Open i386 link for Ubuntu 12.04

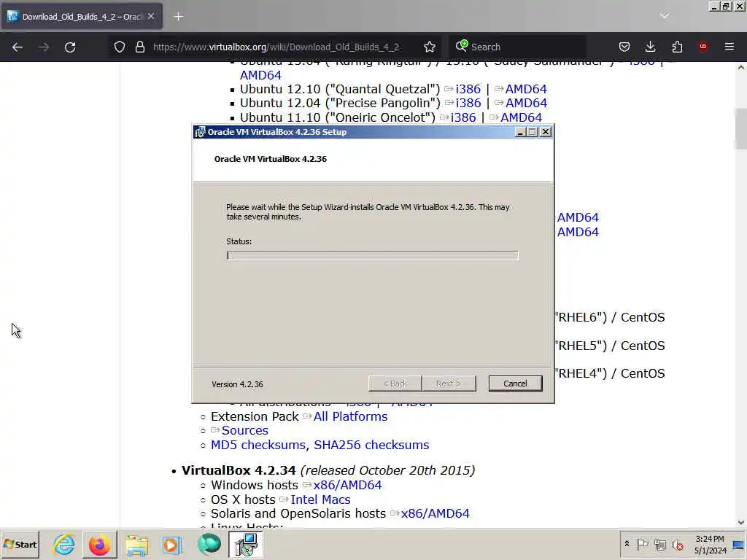click(x=468, y=103)
